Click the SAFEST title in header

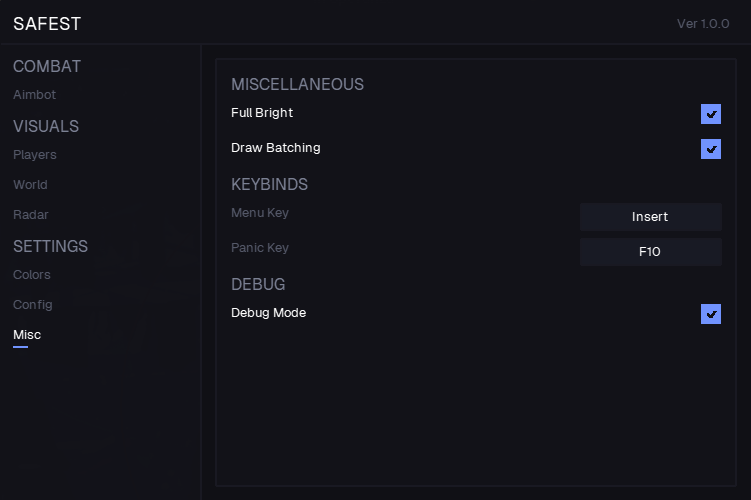coord(47,24)
